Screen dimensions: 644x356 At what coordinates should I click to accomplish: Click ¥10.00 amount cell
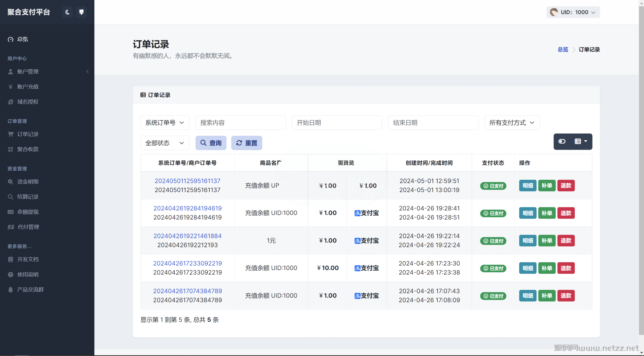(x=328, y=268)
